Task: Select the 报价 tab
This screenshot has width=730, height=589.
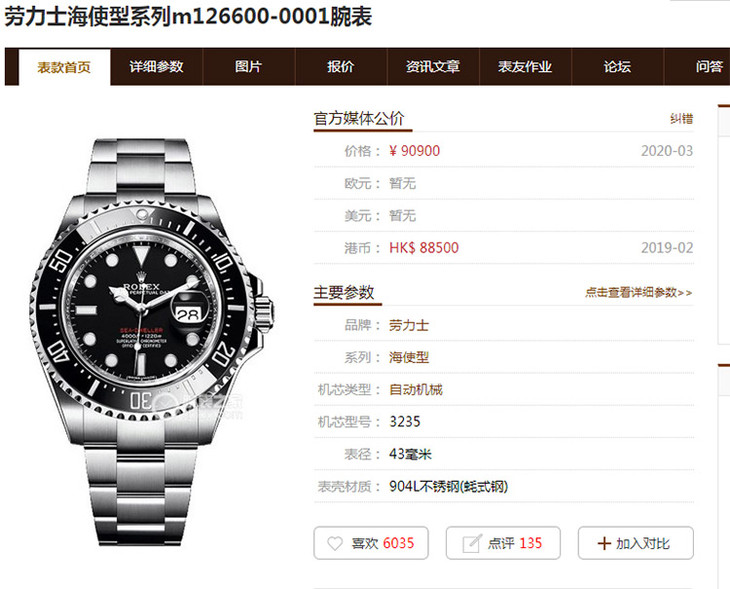Action: point(341,67)
